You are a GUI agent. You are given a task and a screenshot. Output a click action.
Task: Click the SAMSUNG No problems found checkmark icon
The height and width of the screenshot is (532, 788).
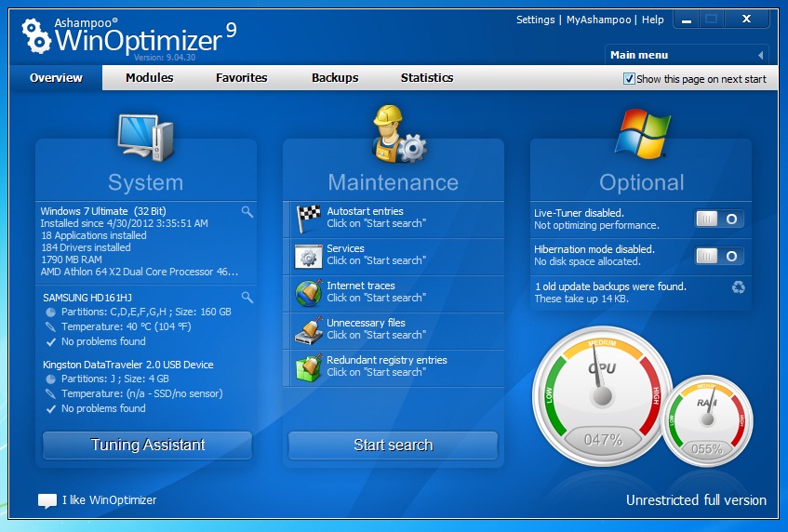pyautogui.click(x=51, y=342)
